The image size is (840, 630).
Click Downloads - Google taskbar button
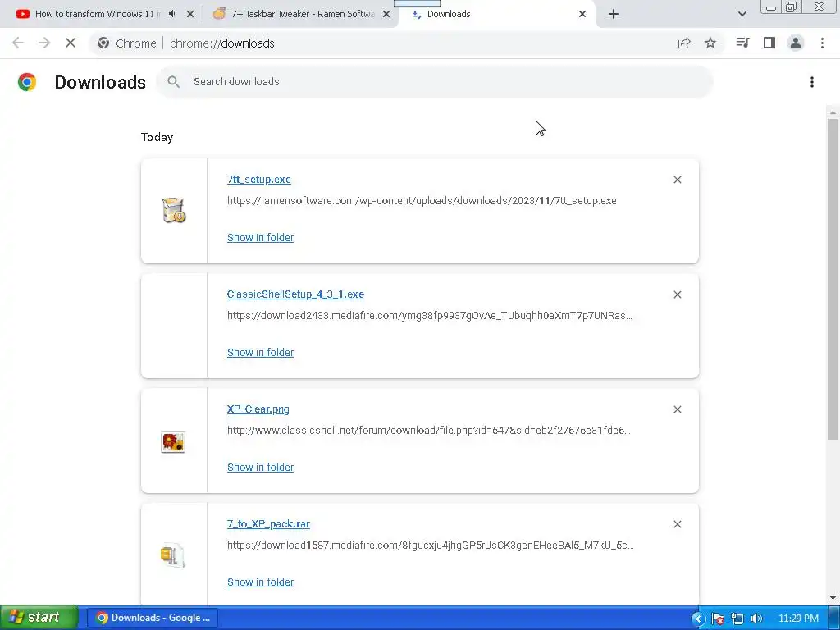click(x=152, y=618)
